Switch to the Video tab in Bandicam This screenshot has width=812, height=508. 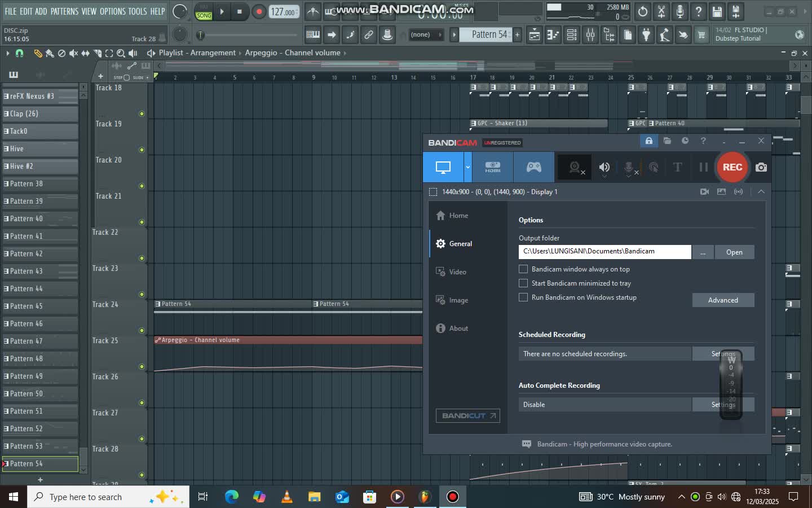tap(457, 272)
